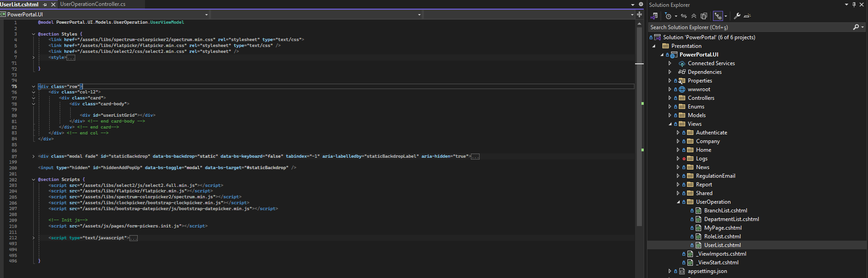Screen dimensions: 868x278
Task: Click the Search Solution Explorer field
Action: 748,27
